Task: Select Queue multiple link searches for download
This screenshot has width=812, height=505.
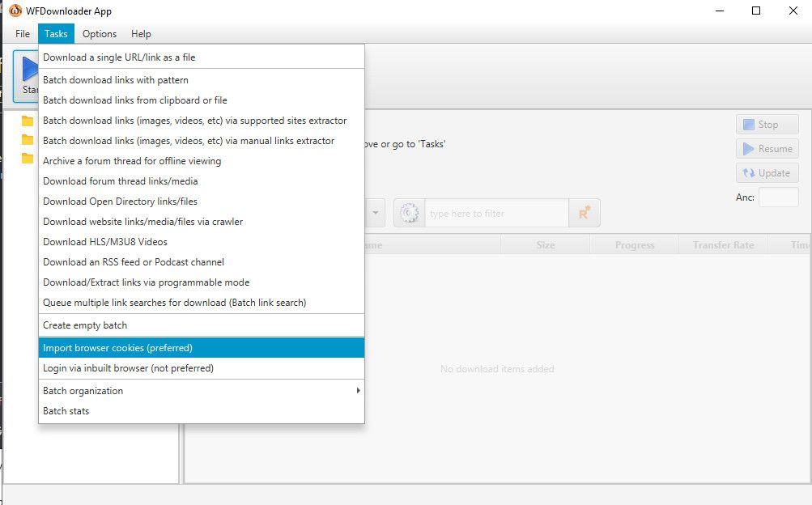Action: coord(202,302)
